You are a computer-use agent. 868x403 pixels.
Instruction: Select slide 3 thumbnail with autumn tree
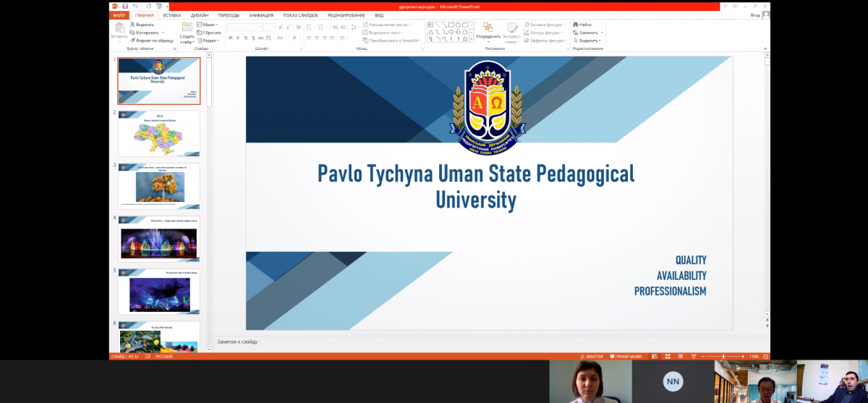click(x=159, y=186)
